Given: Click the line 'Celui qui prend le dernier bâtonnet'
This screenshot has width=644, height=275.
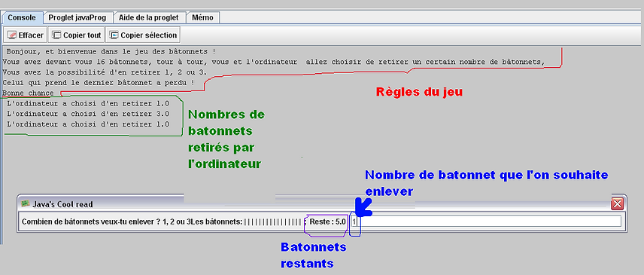Looking at the screenshot, I should pos(99,83).
